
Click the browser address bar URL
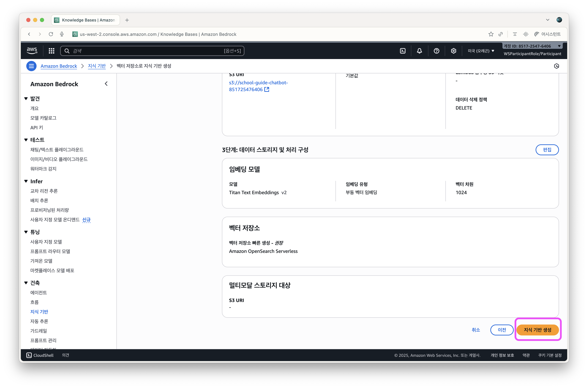pyautogui.click(x=158, y=34)
